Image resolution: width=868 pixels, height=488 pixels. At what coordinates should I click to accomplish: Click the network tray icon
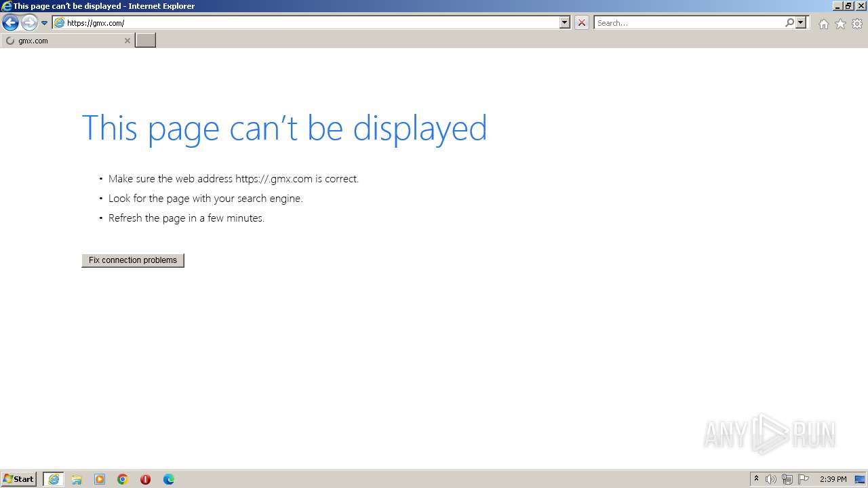click(x=787, y=479)
